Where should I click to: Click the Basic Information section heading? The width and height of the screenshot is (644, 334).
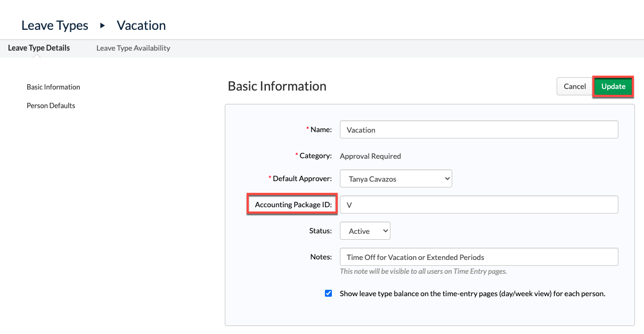pyautogui.click(x=277, y=86)
